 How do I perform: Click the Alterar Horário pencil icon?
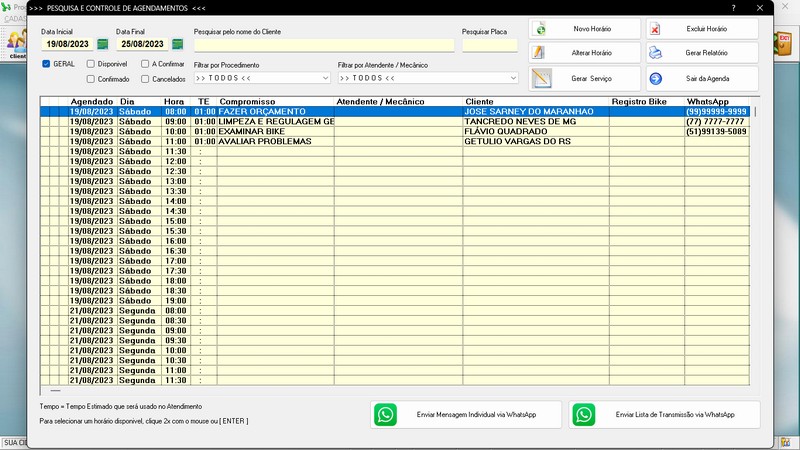click(x=538, y=53)
